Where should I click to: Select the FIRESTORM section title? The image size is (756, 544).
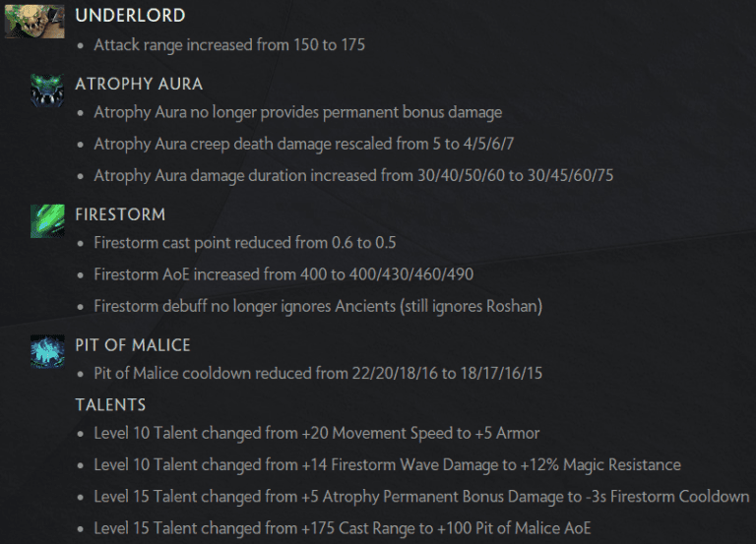coord(120,213)
